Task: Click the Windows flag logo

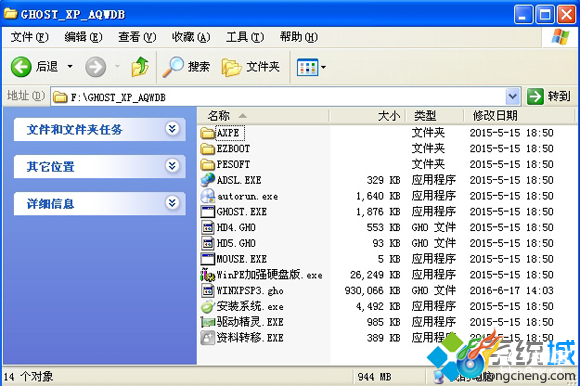Action: click(560, 37)
